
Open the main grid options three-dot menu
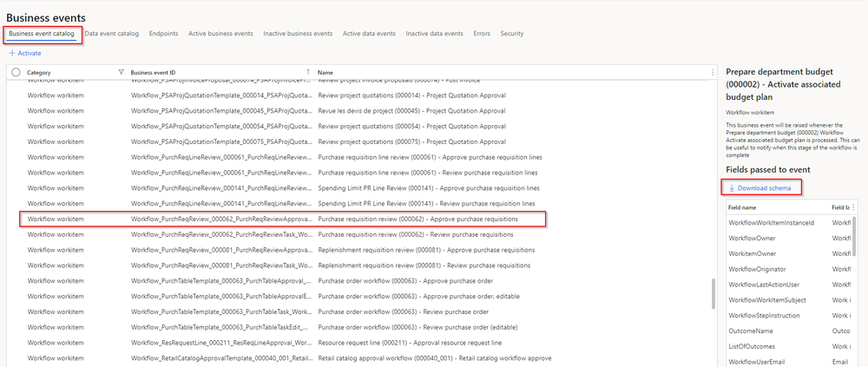pos(713,72)
